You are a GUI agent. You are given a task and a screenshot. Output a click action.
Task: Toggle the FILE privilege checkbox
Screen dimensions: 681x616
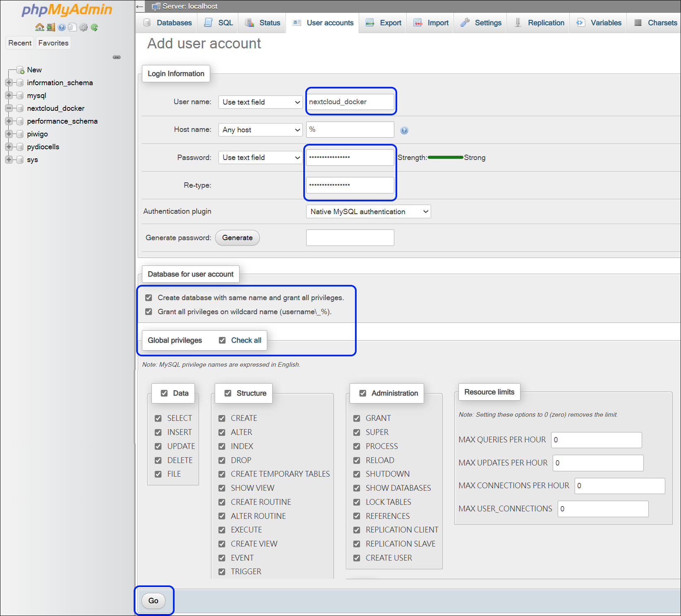click(158, 474)
